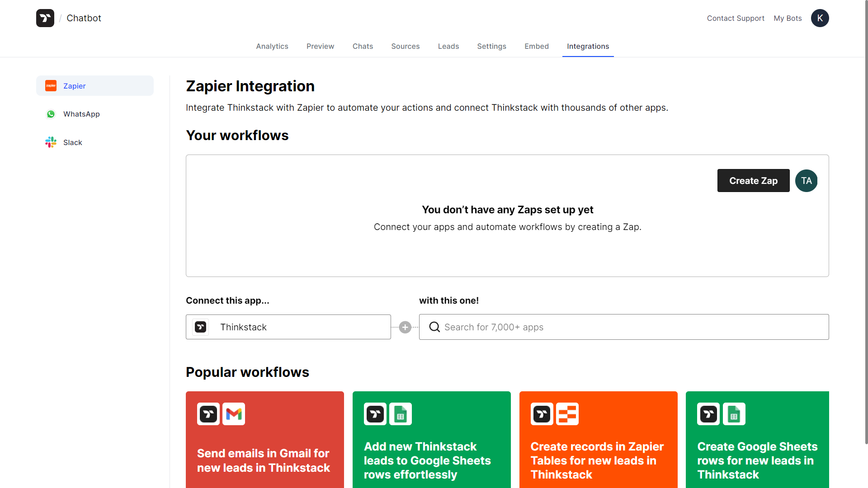Click the page vertical scrollbar
The width and height of the screenshot is (868, 488).
coord(866,222)
